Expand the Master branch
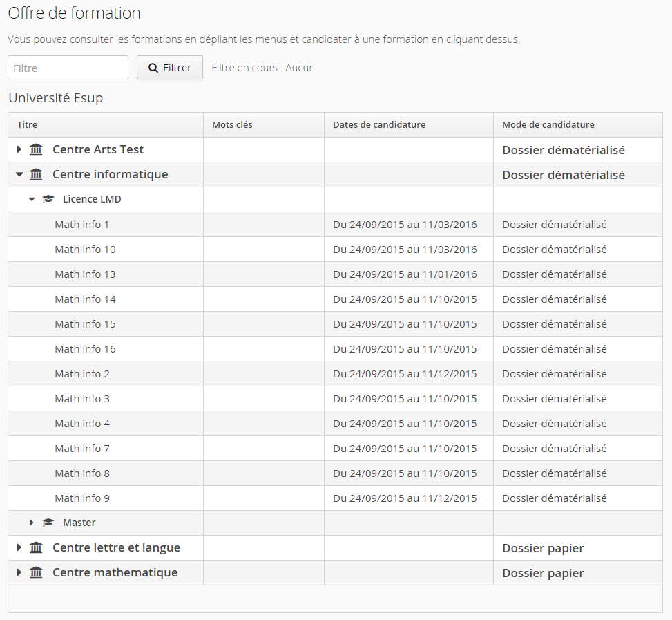 click(32, 523)
